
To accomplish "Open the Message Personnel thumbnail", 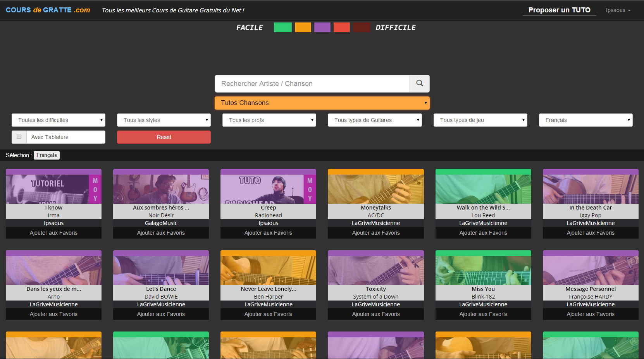I will (x=591, y=270).
